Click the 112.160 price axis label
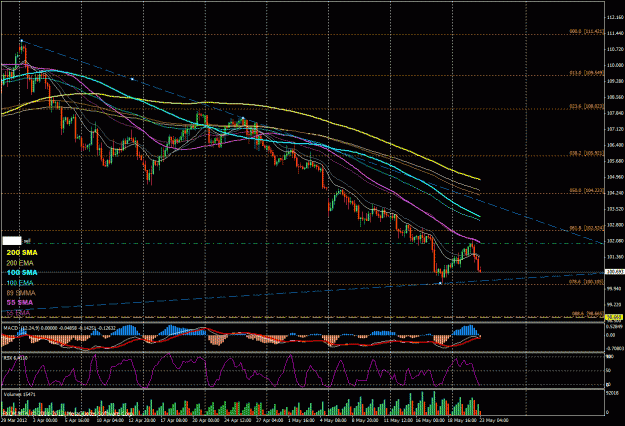The height and width of the screenshot is (426, 625). pyautogui.click(x=615, y=17)
